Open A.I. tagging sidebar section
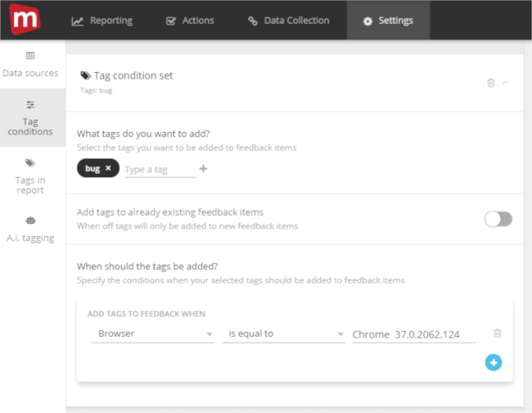 click(31, 229)
